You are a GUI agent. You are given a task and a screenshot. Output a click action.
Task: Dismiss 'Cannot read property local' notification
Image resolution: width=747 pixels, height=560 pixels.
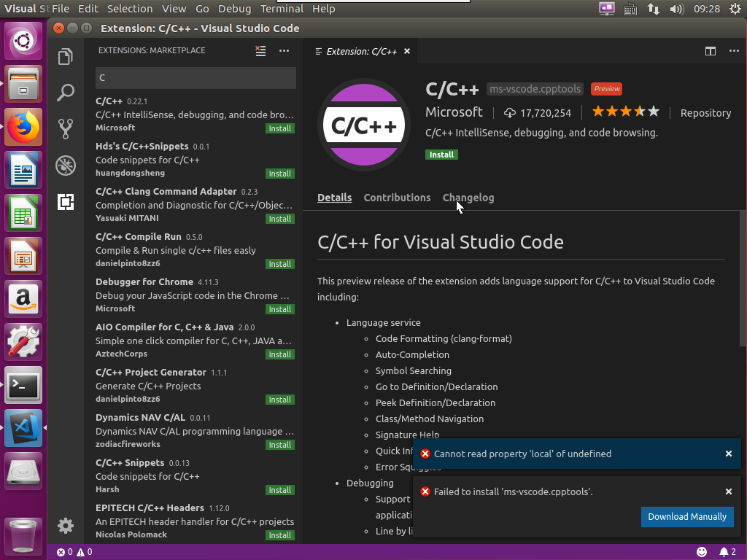(729, 454)
